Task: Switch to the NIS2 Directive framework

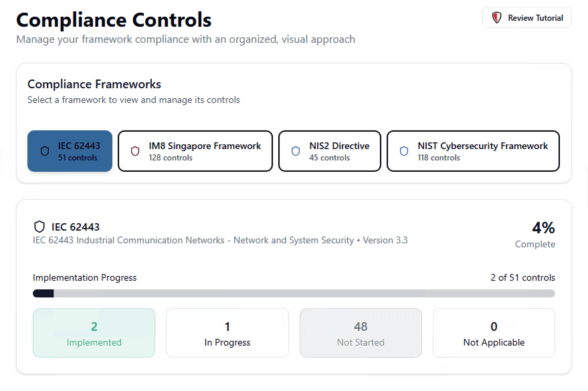Action: [329, 151]
